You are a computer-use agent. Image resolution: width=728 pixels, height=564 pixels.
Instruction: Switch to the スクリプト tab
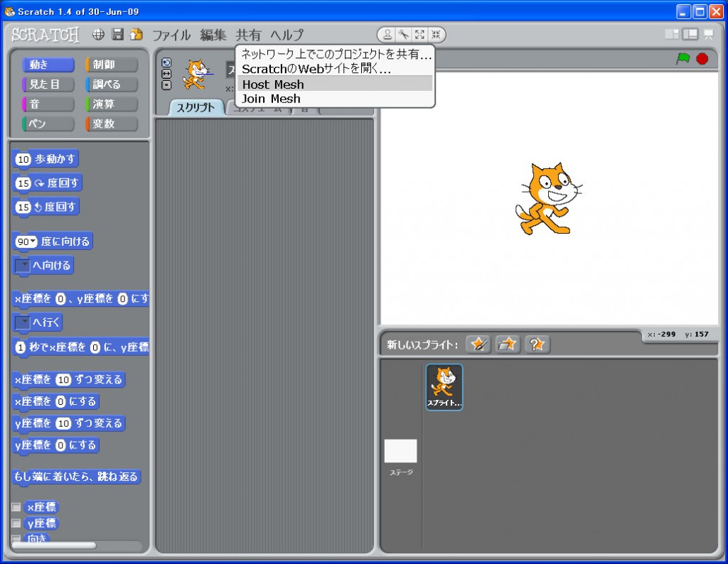click(x=196, y=107)
